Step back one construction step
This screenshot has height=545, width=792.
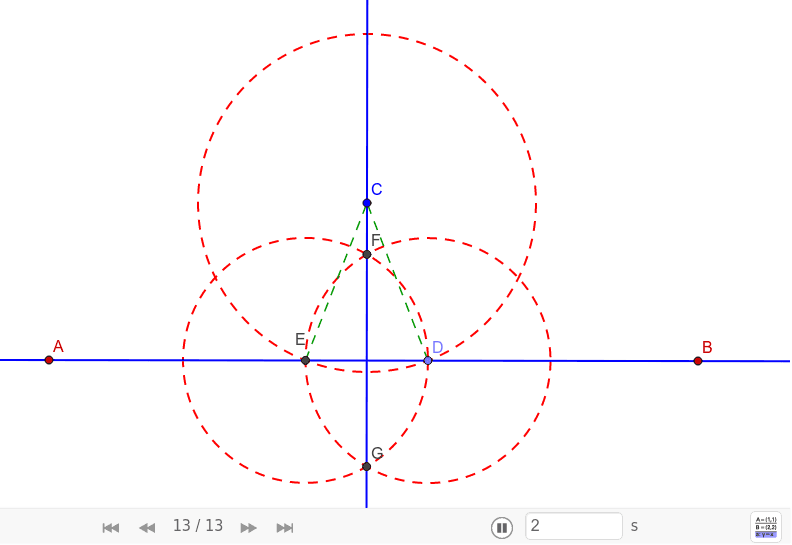(147, 528)
